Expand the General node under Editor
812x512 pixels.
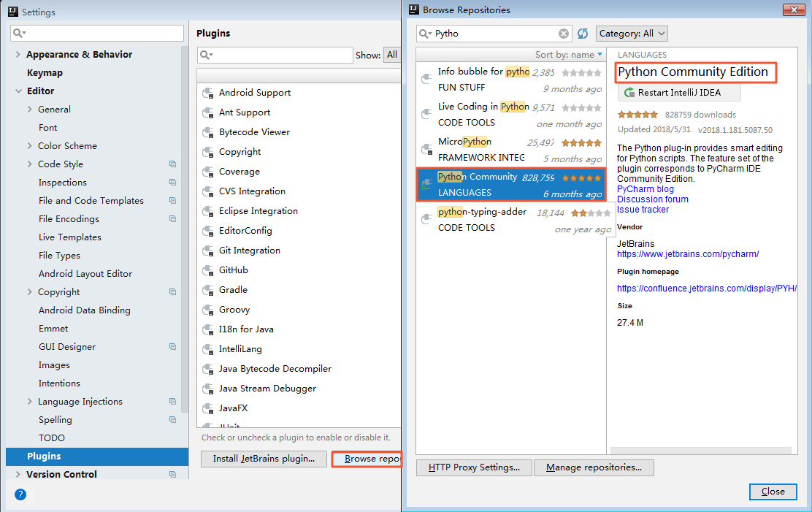pos(29,110)
